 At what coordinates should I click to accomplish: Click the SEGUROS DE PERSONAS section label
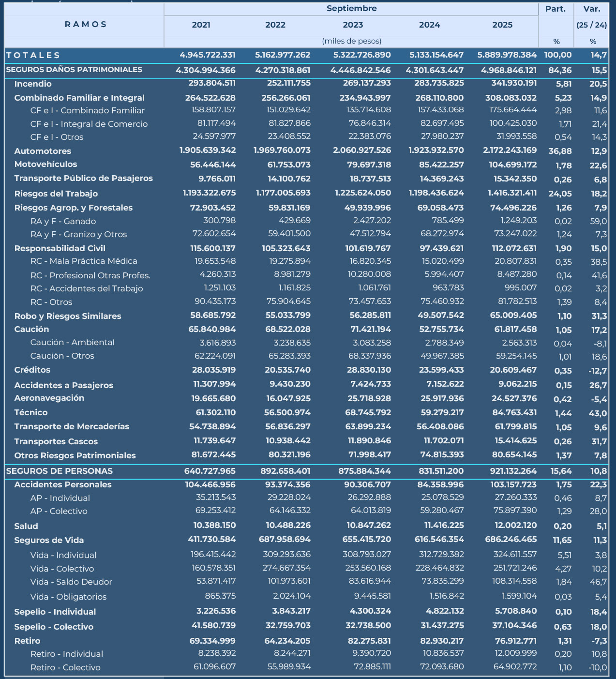tap(60, 471)
